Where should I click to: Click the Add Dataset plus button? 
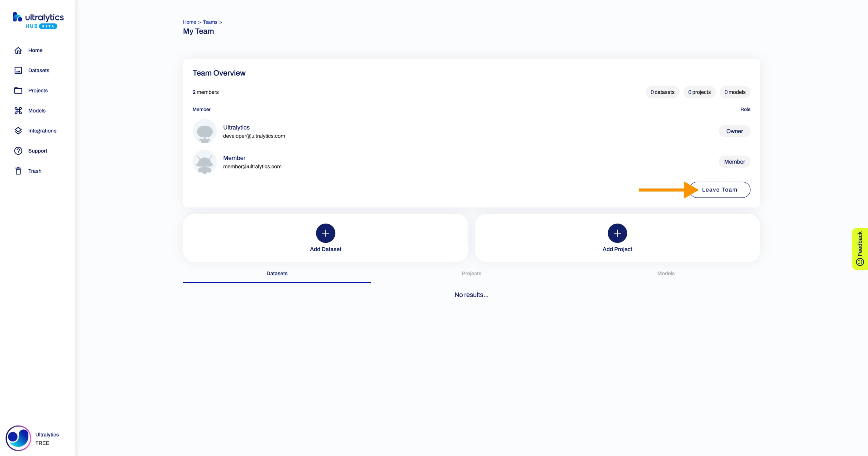tap(325, 233)
